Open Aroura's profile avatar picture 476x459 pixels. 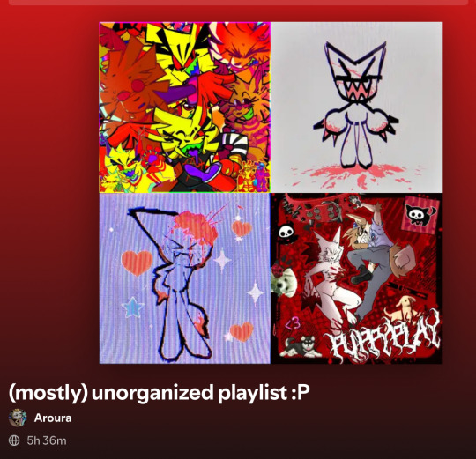tap(18, 418)
